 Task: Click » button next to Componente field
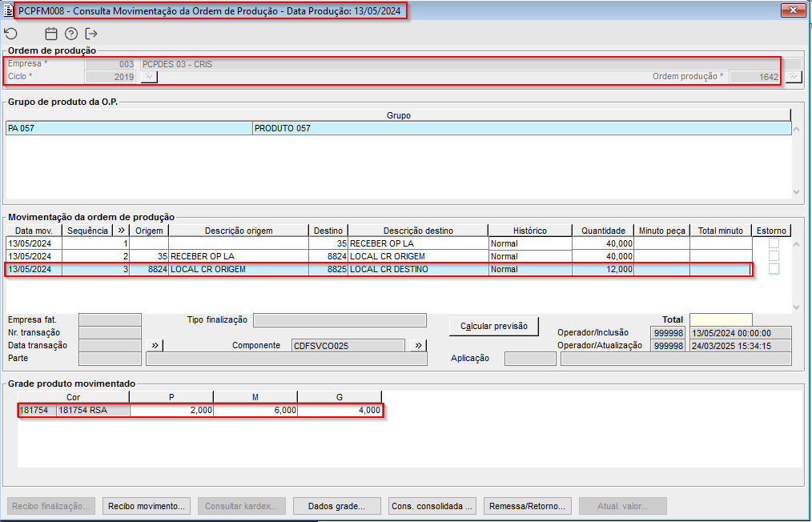pyautogui.click(x=418, y=345)
